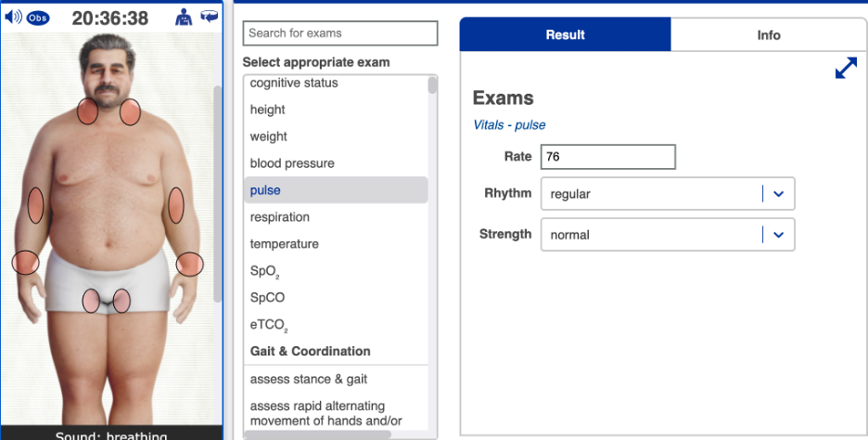Image resolution: width=868 pixels, height=440 pixels.
Task: Select the wrist pulse point beside the left hip
Action: 25,263
